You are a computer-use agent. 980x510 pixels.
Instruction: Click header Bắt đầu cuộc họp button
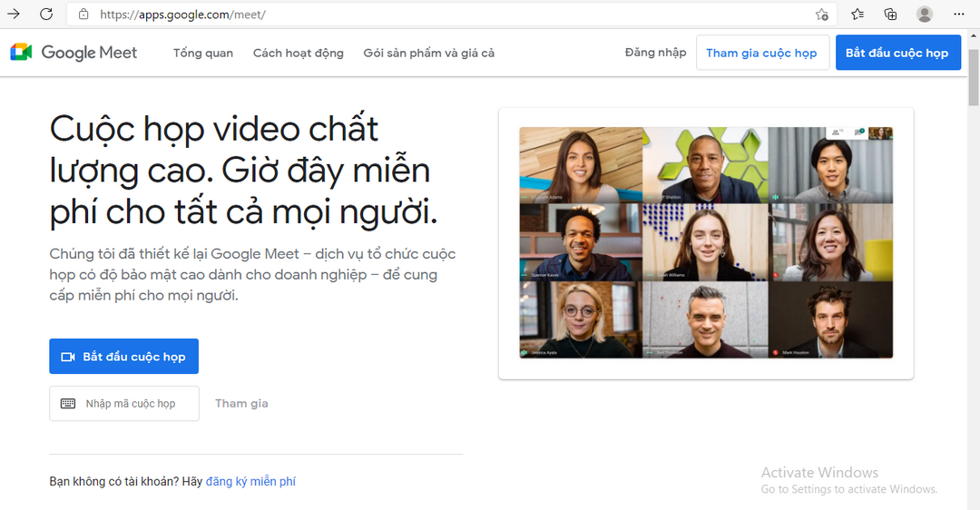pyautogui.click(x=898, y=53)
